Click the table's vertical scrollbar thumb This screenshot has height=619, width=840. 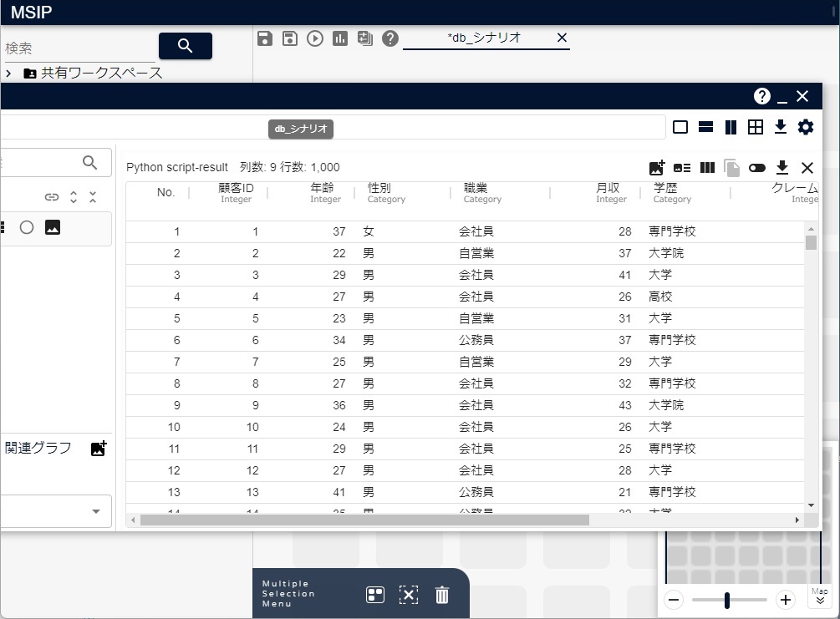pyautogui.click(x=811, y=242)
